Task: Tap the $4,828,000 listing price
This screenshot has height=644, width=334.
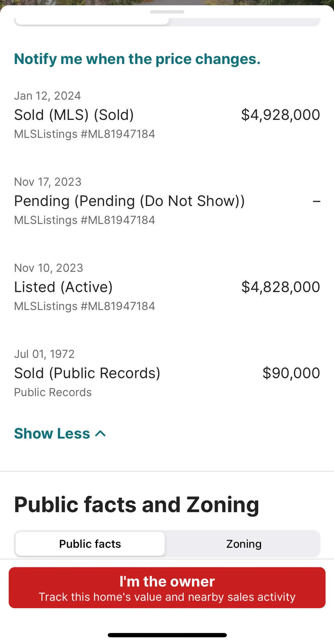Action: pos(281,287)
